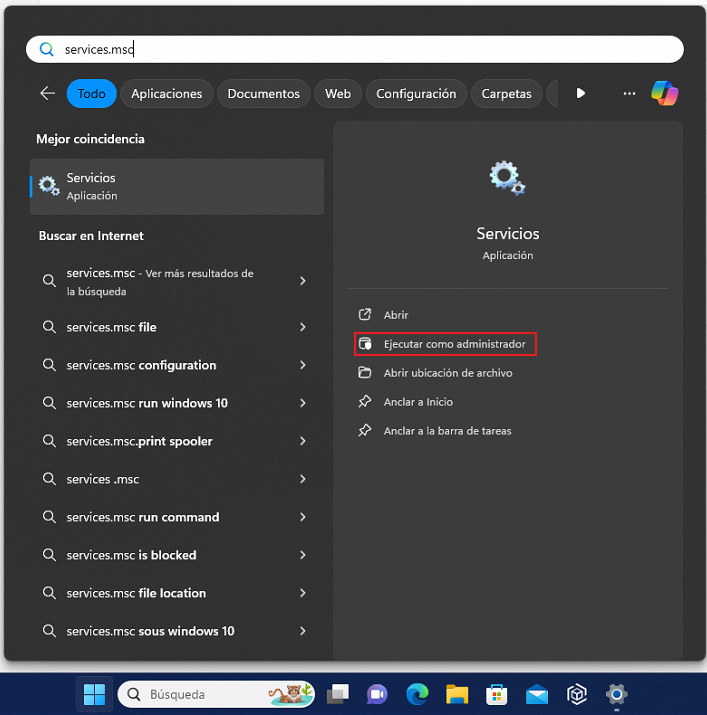Open the Servicios best match result

177,187
